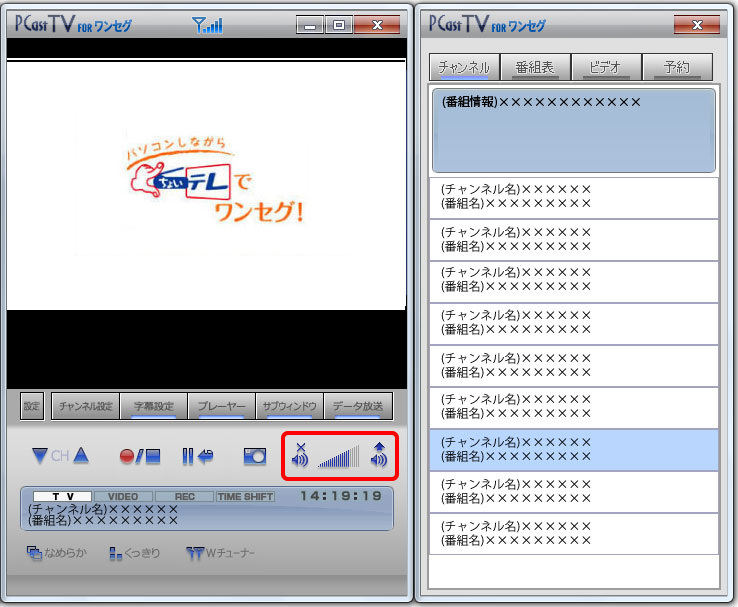Toggle the くっきり sharp mode
Viewport: 738px width, 607px height.
(136, 552)
